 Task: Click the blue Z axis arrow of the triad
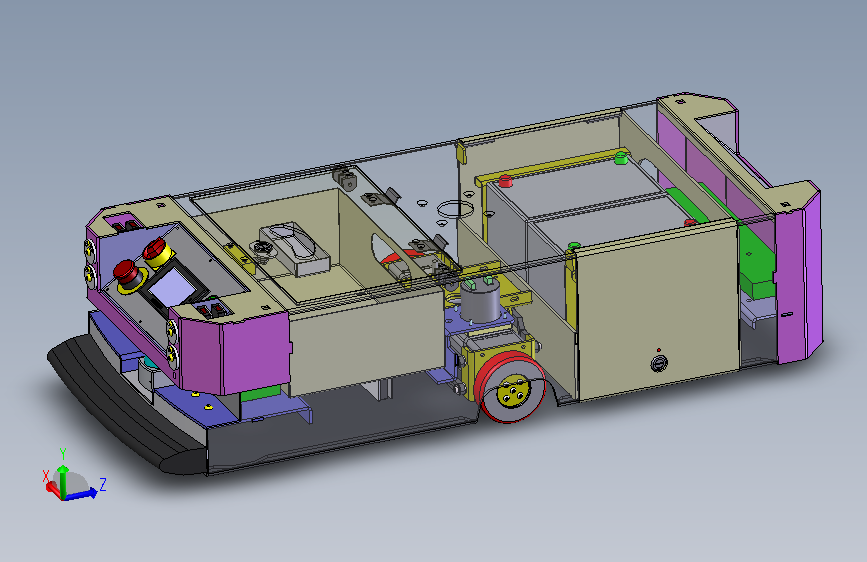pos(83,493)
